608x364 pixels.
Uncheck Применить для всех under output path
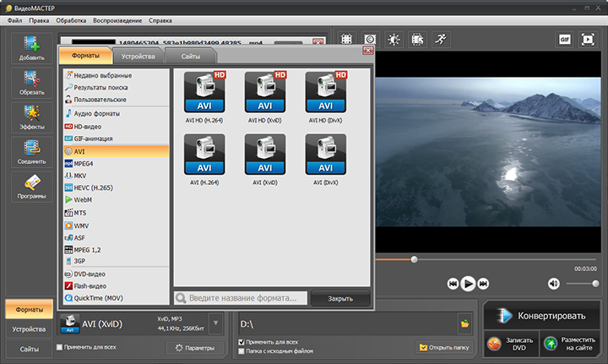pyautogui.click(x=242, y=342)
